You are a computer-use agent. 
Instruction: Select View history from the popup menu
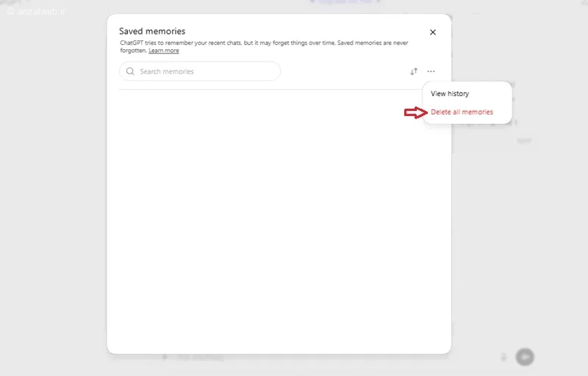(450, 93)
